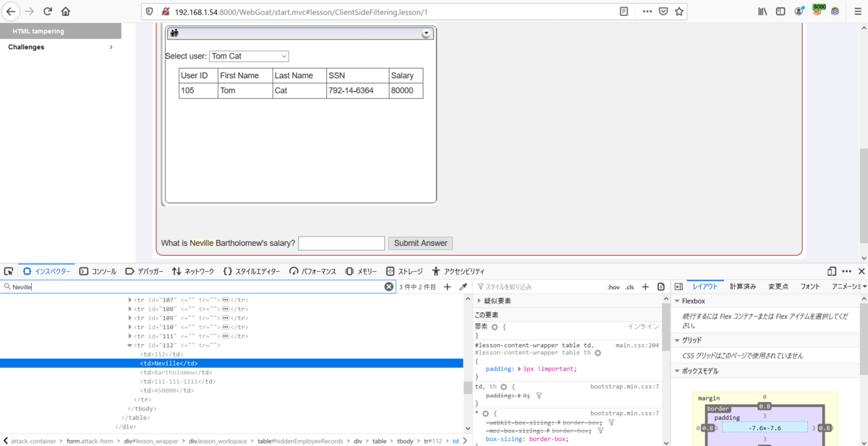The image size is (868, 446).
Task: Open the スタイルエディター tab
Action: tap(252, 272)
